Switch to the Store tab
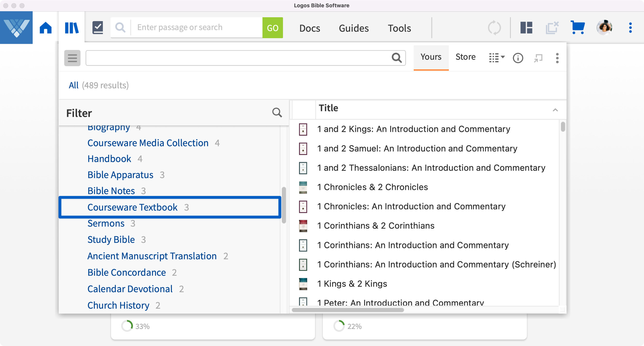 465,57
